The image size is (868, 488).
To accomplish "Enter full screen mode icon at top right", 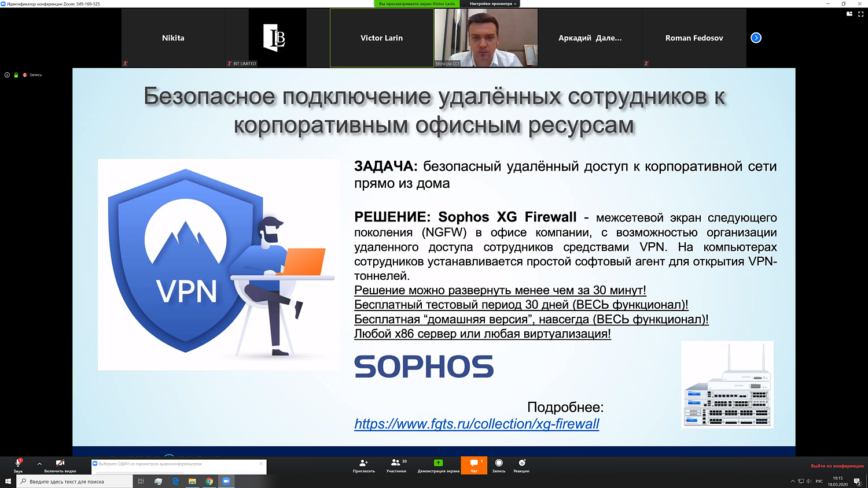I will tap(860, 14).
